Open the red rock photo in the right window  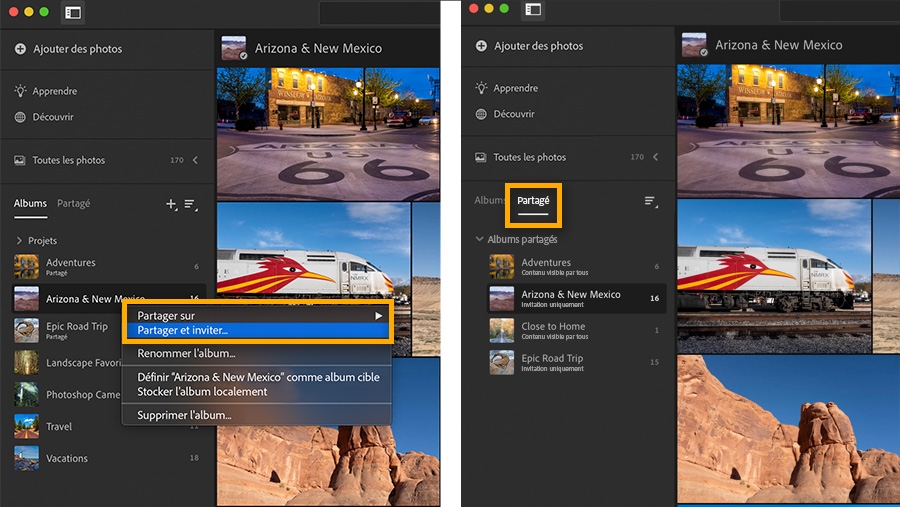click(x=788, y=429)
